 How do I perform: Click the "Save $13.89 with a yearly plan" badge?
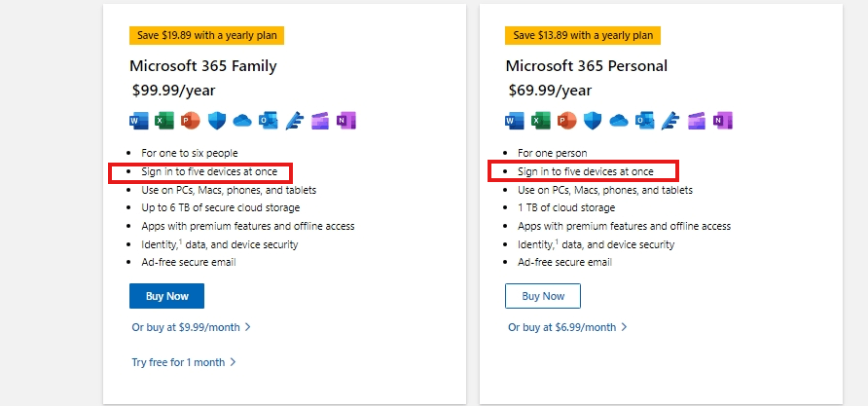[583, 35]
